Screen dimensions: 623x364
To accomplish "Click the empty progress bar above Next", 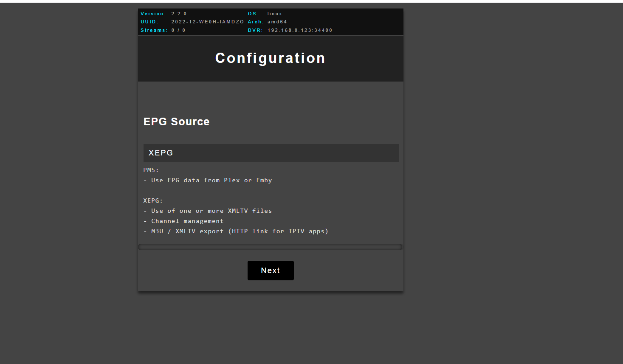I will coord(270,247).
